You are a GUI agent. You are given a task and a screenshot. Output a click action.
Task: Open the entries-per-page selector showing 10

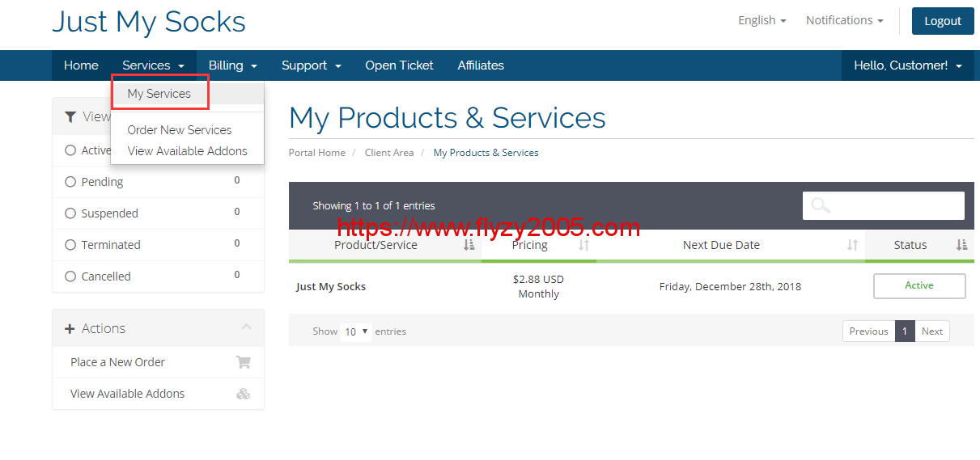[356, 331]
